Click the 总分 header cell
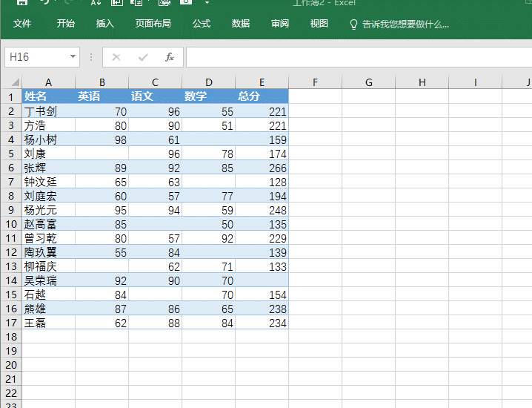The image size is (532, 408). [262, 96]
